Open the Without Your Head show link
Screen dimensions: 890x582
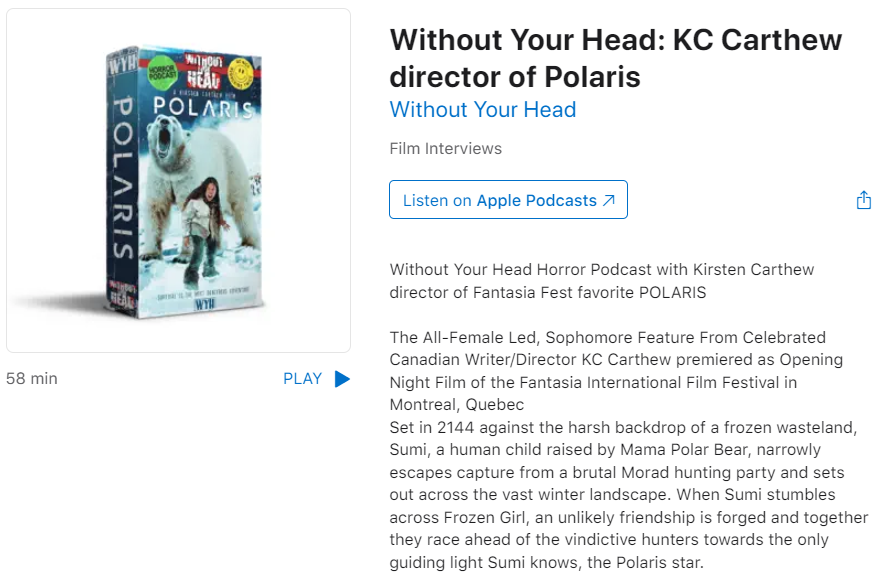point(482,110)
